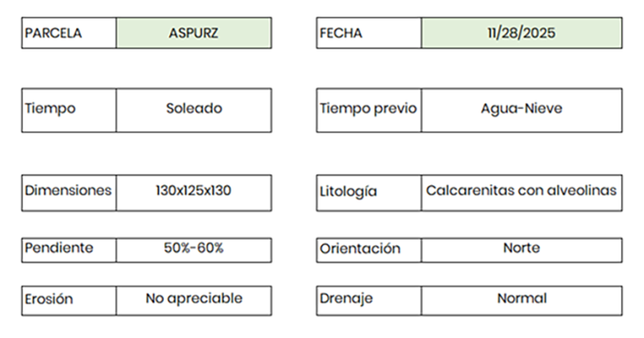
Task: Click the FECHA label cell
Action: coord(369,34)
